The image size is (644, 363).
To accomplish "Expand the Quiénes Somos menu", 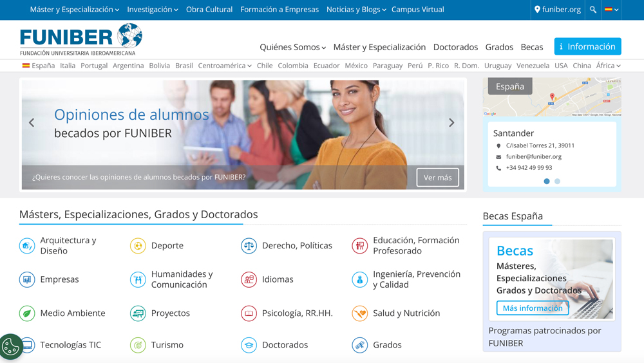I will 292,47.
